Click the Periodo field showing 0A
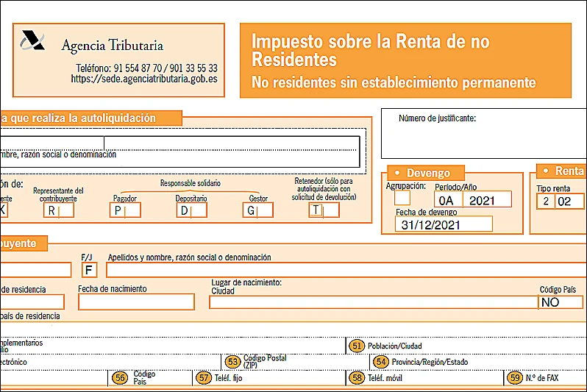This screenshot has height=392, width=587. pyautogui.click(x=446, y=200)
